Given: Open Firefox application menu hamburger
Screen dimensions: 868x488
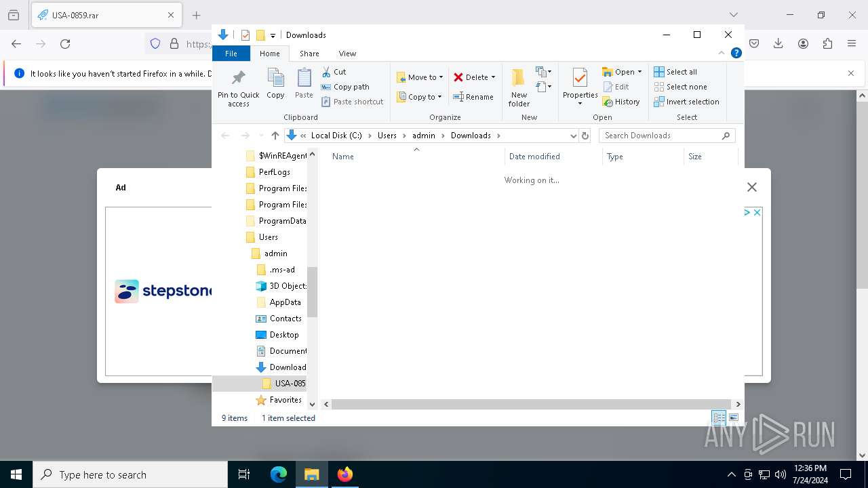Looking at the screenshot, I should tap(852, 43).
